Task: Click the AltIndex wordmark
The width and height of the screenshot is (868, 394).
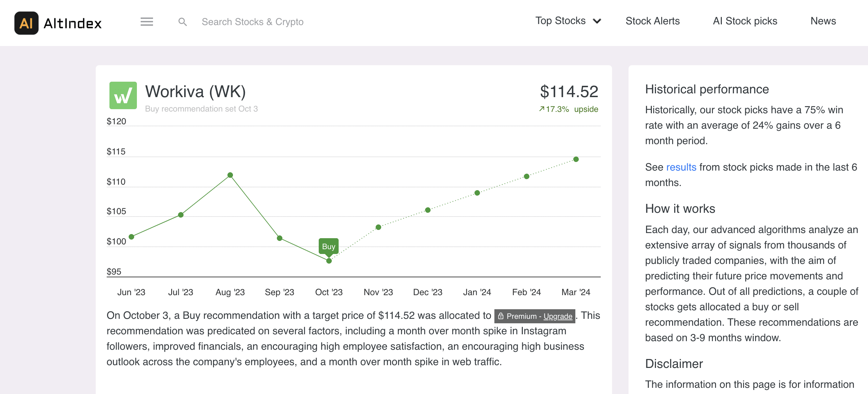Action: (73, 23)
